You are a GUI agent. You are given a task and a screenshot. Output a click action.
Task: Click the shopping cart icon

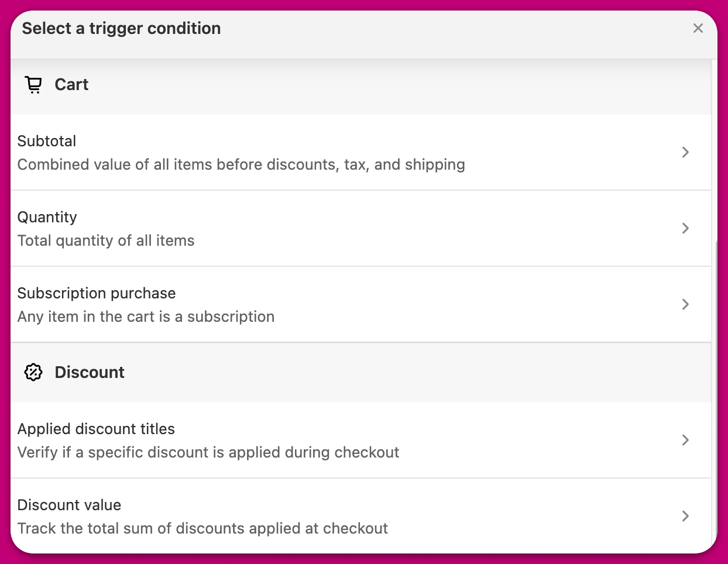33,85
